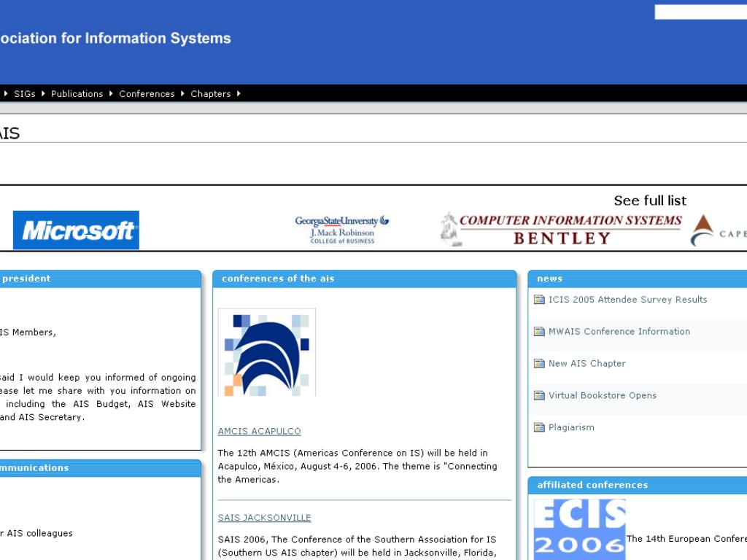This screenshot has width=747, height=560.
Task: Click news icon beside MWAIS Conference Information
Action: coord(539,332)
